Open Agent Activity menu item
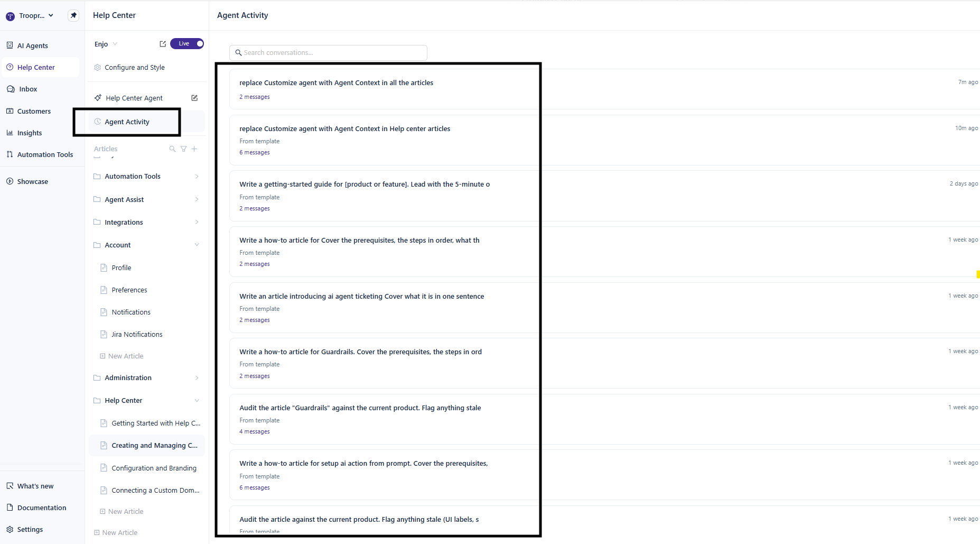980x544 pixels. click(x=146, y=122)
